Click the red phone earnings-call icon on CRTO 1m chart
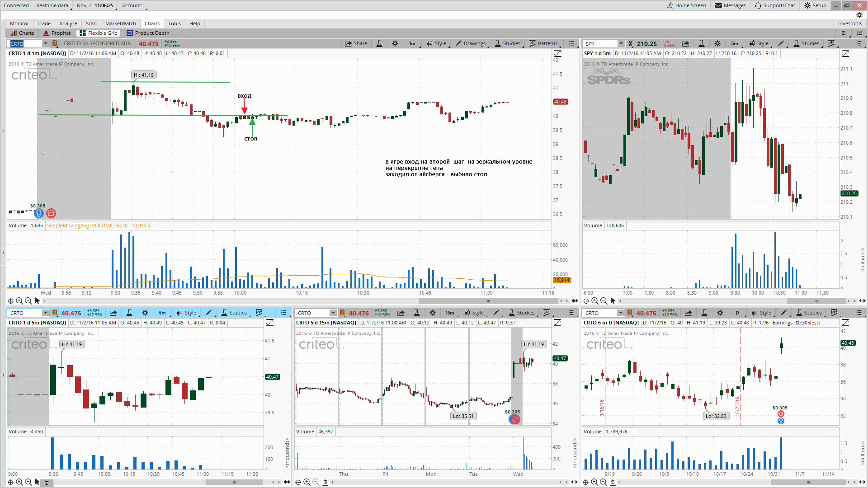This screenshot has width=868, height=488. (51, 213)
